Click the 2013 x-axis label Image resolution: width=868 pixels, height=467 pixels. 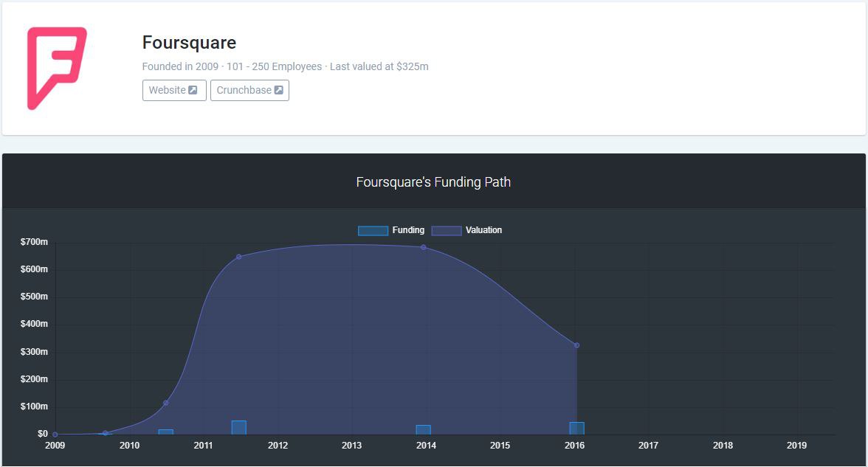pos(351,446)
